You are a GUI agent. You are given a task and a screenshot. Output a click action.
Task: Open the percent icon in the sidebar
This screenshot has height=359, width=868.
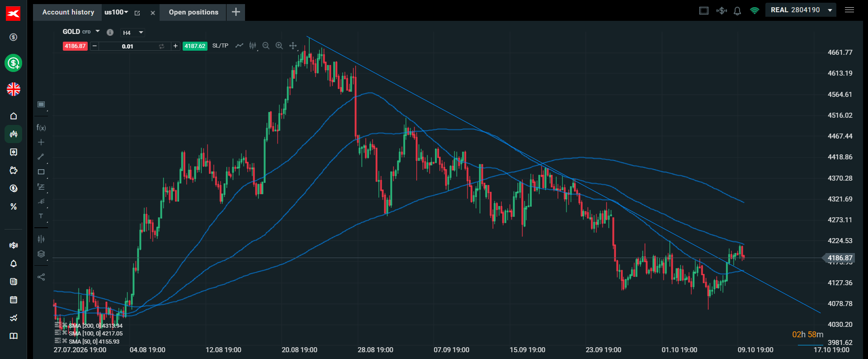tap(14, 206)
